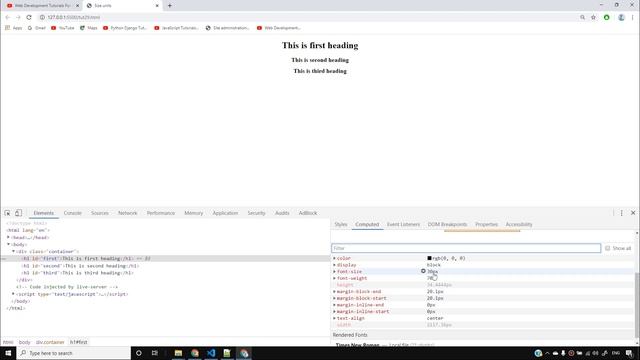The height and width of the screenshot is (360, 640).
Task: Switch to Visual Studio Code on taskbar
Action: pyautogui.click(x=211, y=353)
